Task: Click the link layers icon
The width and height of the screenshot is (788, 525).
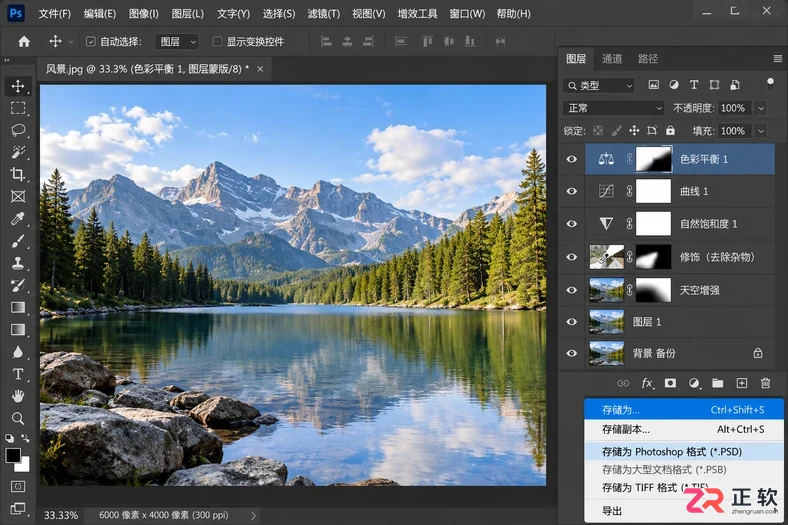Action: [x=623, y=383]
